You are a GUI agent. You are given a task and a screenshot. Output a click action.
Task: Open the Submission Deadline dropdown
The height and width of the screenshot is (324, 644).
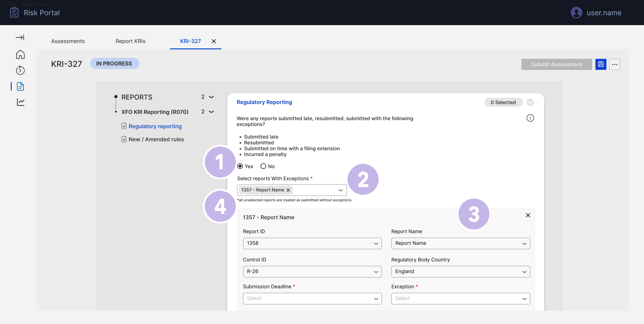pos(312,299)
